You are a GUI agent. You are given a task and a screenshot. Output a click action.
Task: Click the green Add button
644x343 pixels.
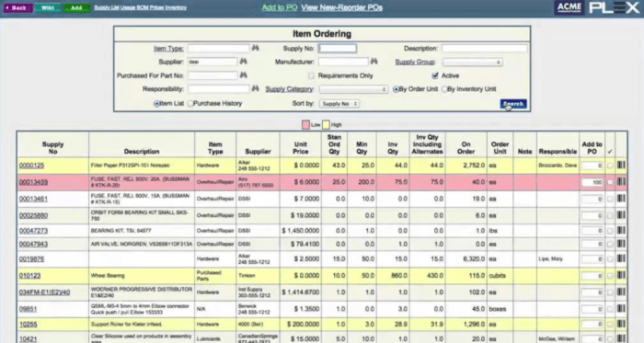[x=76, y=7]
